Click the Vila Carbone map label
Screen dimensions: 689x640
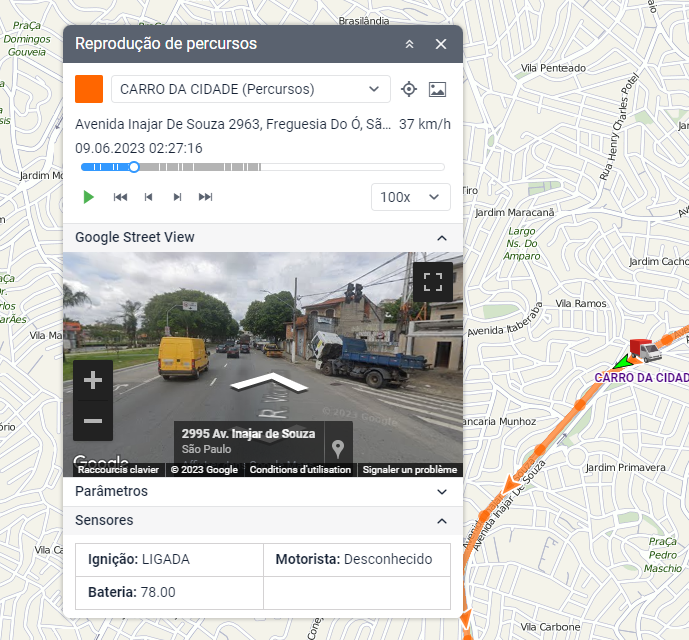550,627
